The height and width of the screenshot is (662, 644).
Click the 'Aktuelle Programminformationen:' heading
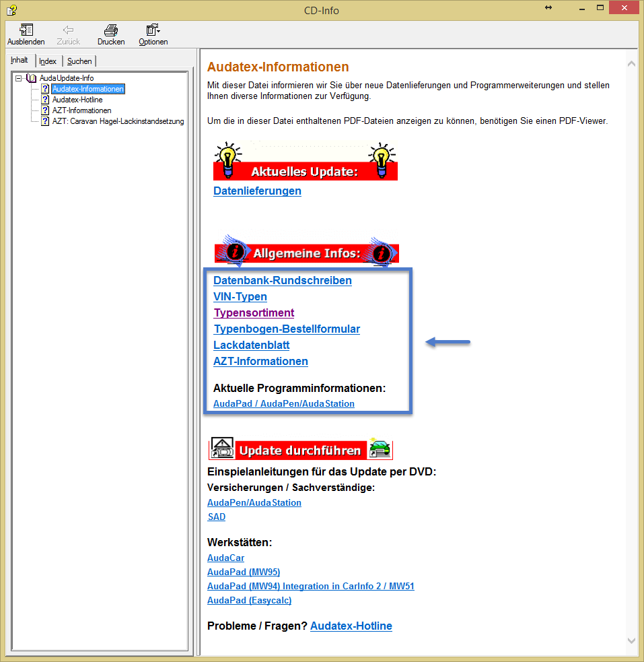tap(299, 388)
